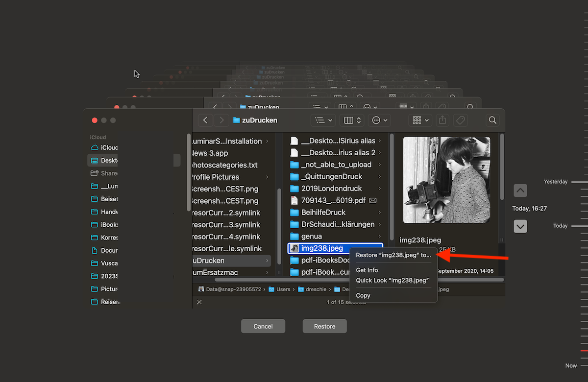Viewport: 588px width, 382px height.
Task: Open the list view options dropdown
Action: [x=323, y=120]
